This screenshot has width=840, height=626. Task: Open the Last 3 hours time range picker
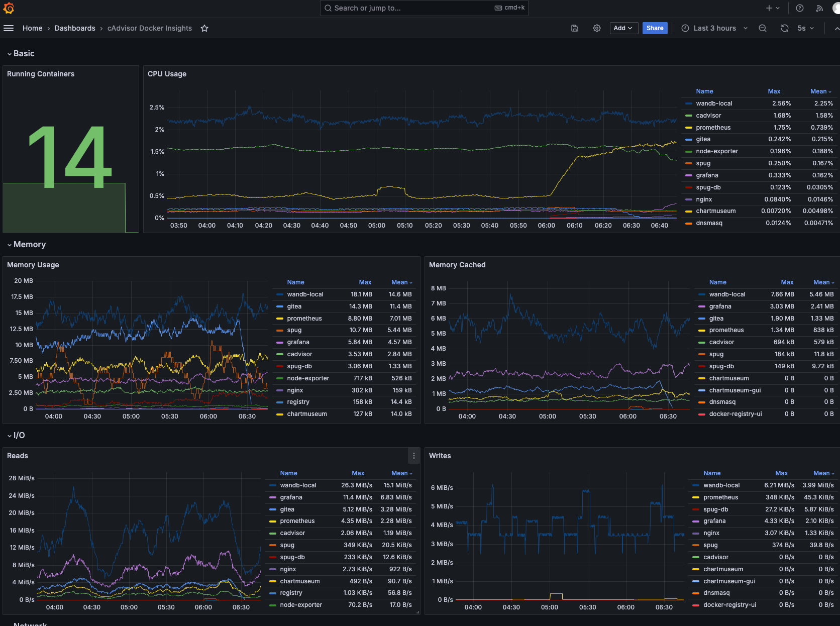tap(714, 28)
